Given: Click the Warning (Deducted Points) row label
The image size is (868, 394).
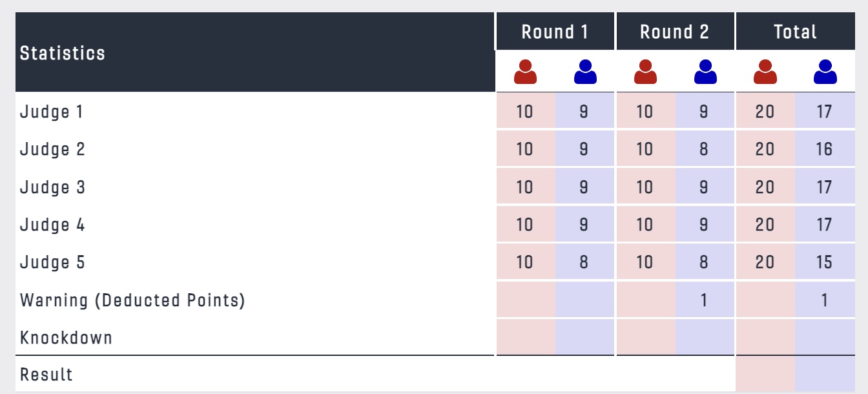Looking at the screenshot, I should point(132,300).
